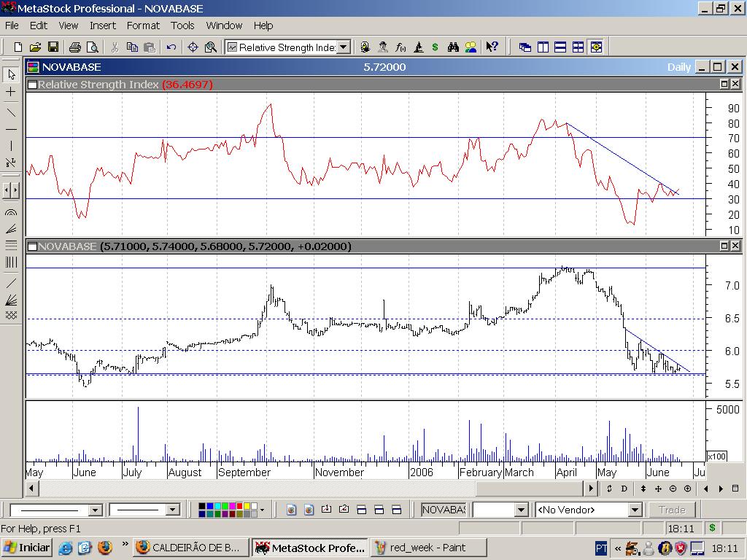Pick the Fibonacci arcs tool
Screen dimensions: 747x560
click(11, 213)
